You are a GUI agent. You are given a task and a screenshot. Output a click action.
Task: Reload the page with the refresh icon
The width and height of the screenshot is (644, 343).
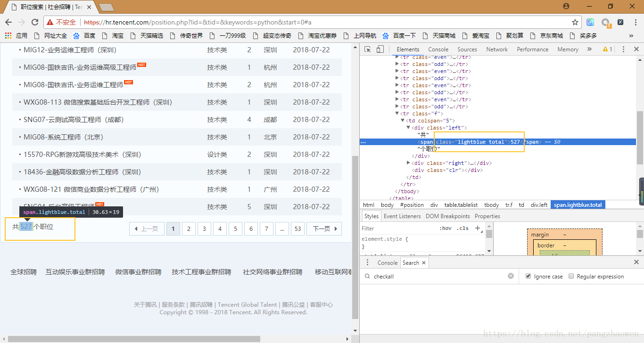(x=34, y=22)
